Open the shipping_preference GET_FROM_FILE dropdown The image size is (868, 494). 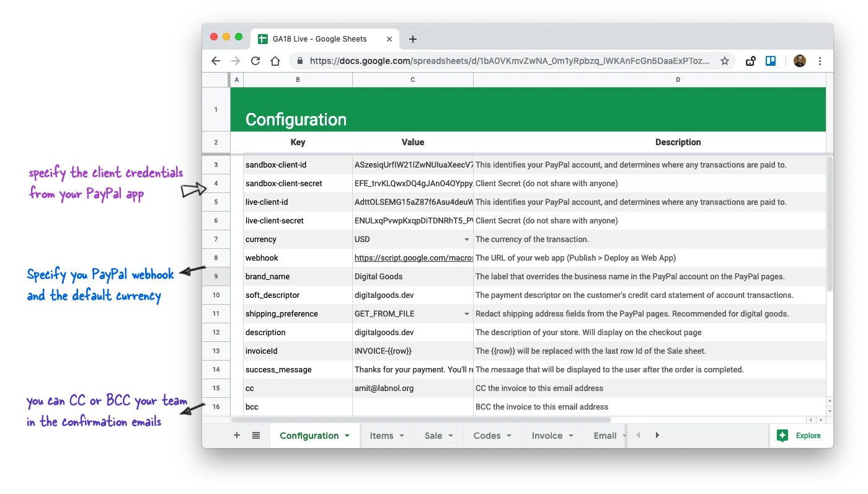(466, 313)
